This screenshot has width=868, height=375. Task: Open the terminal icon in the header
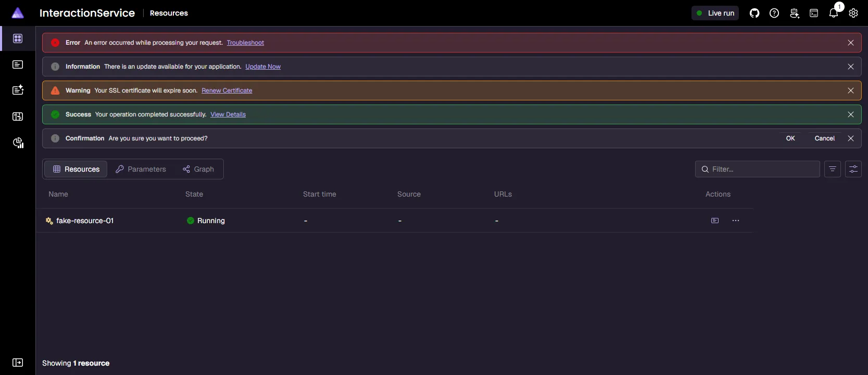pyautogui.click(x=814, y=13)
